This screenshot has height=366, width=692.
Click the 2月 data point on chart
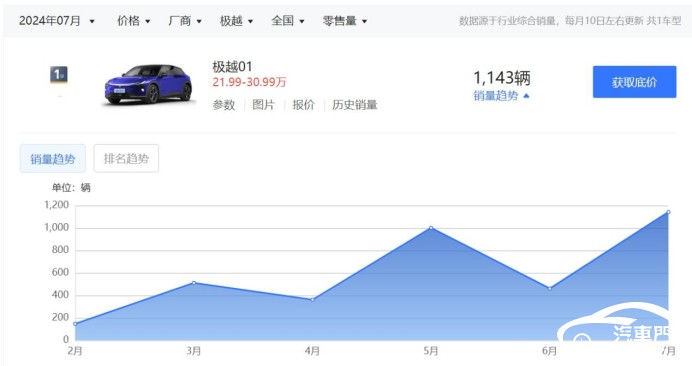75,324
